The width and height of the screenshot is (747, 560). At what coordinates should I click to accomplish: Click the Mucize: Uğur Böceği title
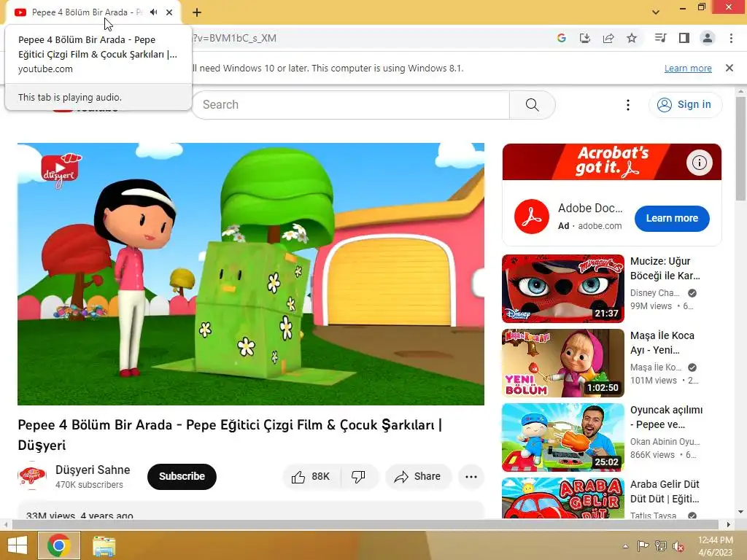pyautogui.click(x=665, y=268)
